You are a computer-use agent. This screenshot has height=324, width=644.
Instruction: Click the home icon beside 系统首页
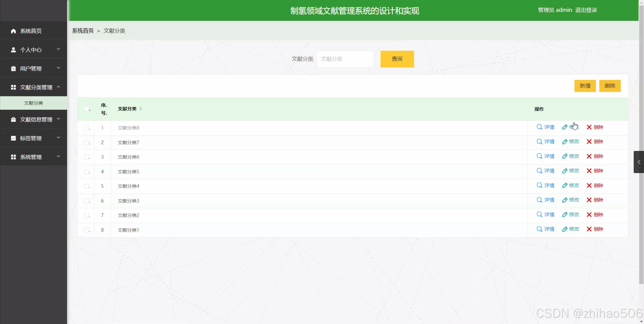tap(13, 31)
